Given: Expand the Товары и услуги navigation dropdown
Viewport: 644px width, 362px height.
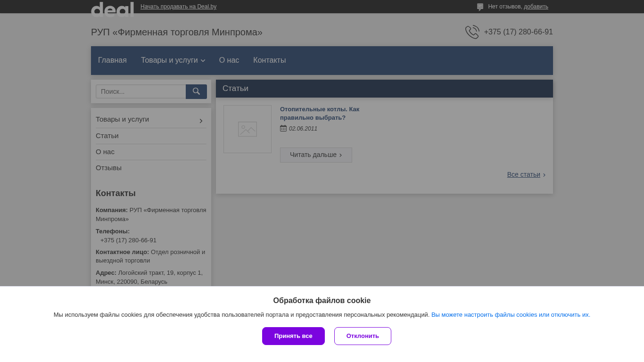Looking at the screenshot, I should (x=173, y=60).
